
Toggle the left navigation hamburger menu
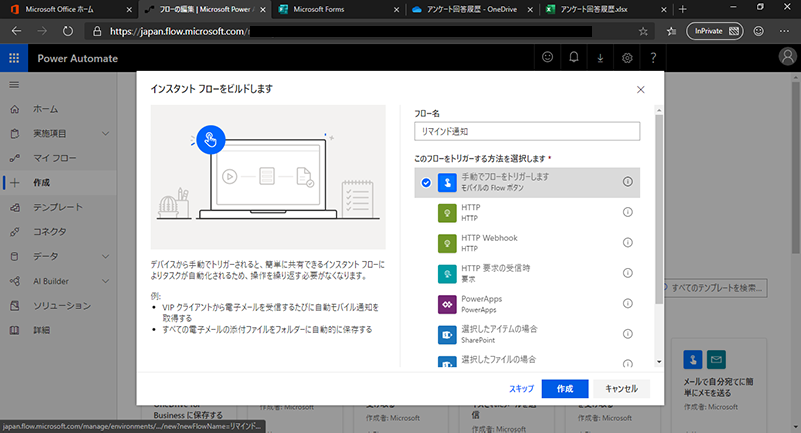point(14,85)
